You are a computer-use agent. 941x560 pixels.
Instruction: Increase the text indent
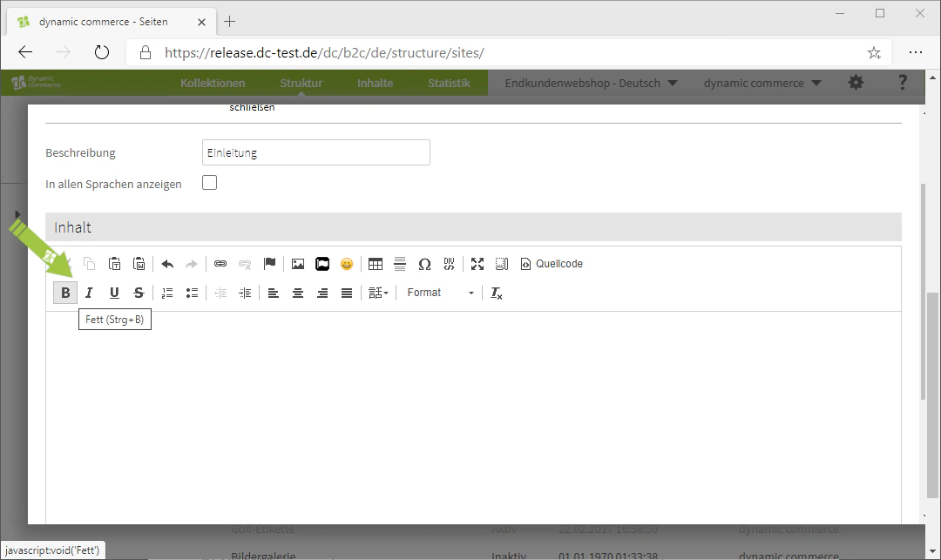pyautogui.click(x=245, y=293)
